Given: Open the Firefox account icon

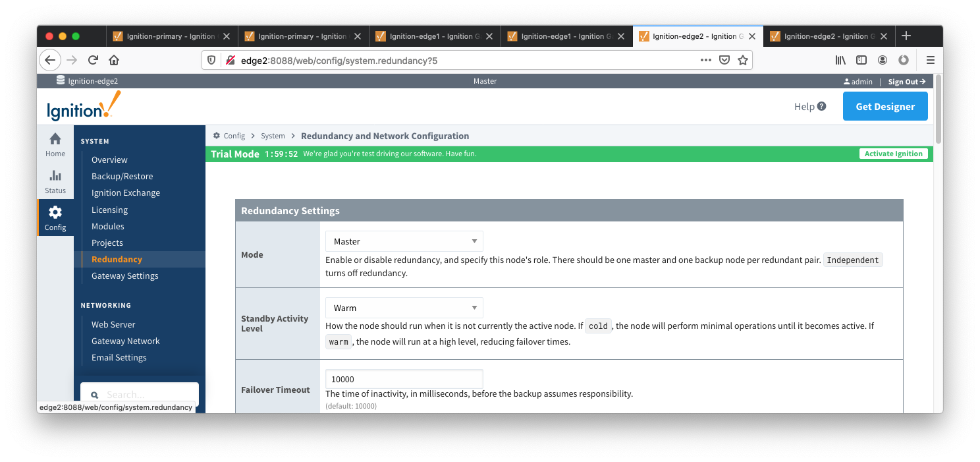Looking at the screenshot, I should (x=883, y=60).
